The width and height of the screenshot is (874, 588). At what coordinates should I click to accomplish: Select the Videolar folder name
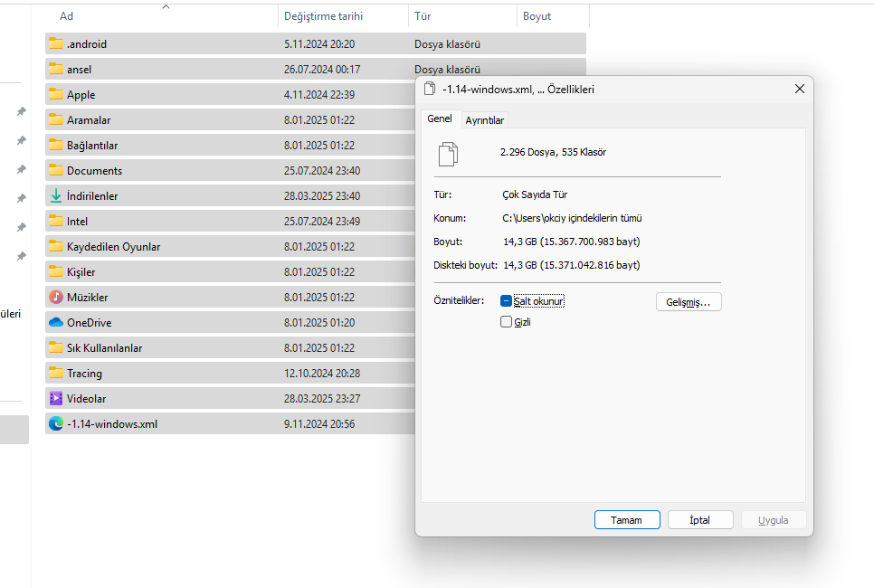coord(86,399)
